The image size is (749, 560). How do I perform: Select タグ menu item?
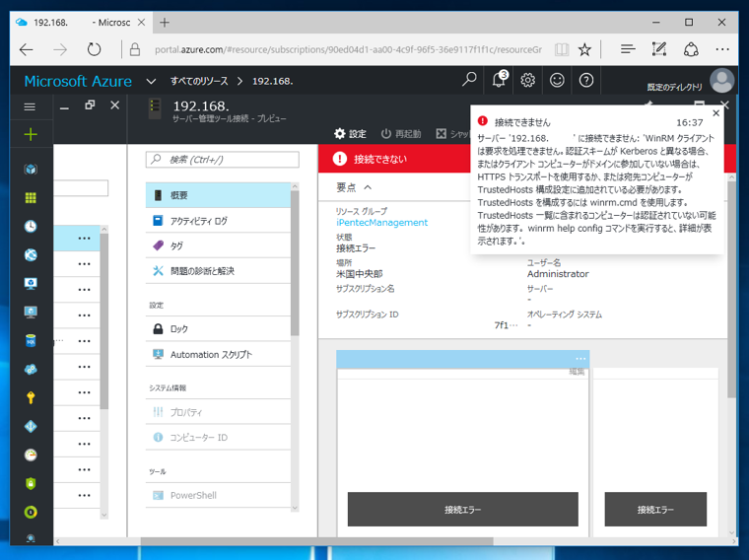(218, 245)
